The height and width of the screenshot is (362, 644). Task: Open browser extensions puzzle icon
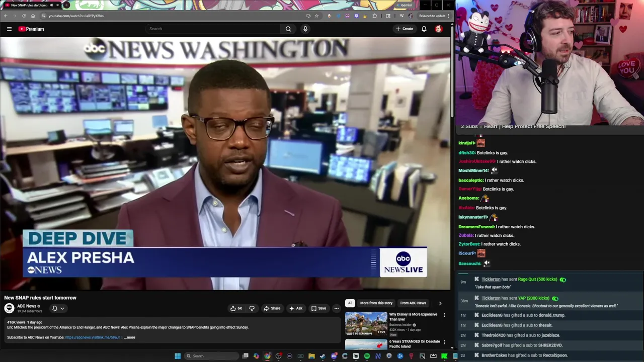click(x=374, y=16)
